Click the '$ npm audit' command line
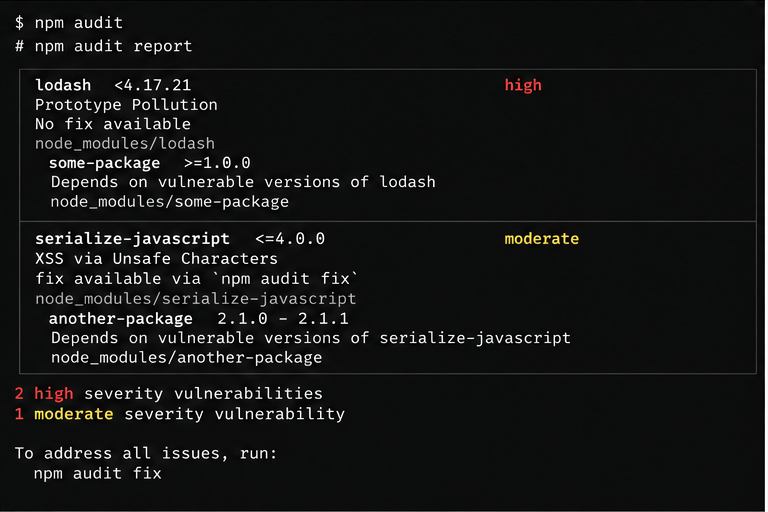 pyautogui.click(x=69, y=23)
